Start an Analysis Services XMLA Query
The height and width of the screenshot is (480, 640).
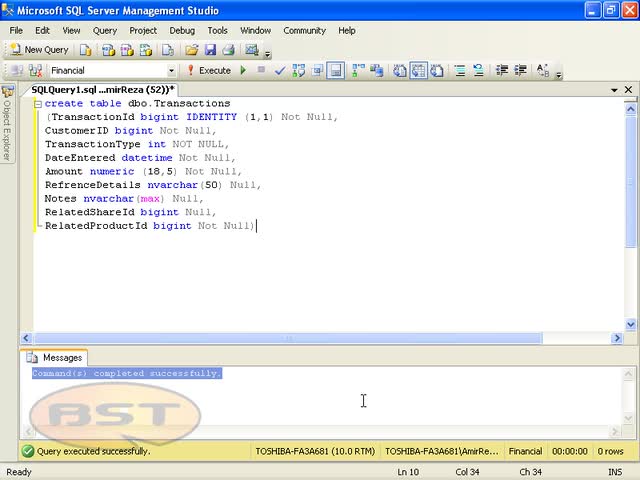pos(146,50)
